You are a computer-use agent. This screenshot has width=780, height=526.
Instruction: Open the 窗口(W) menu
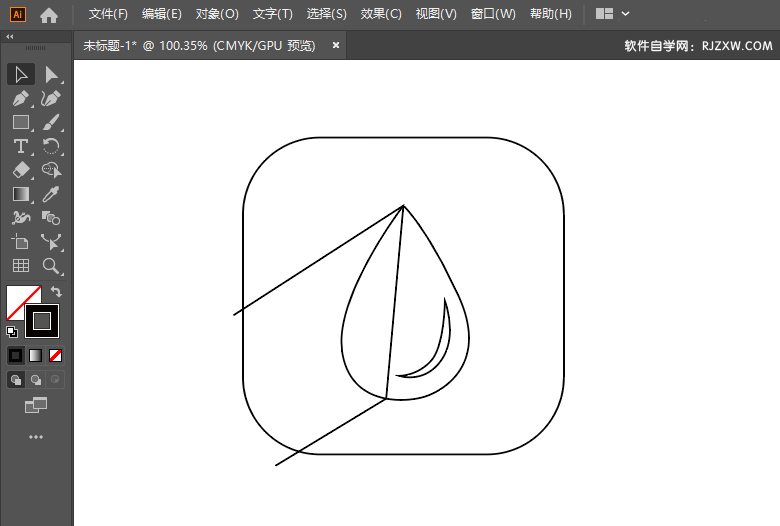(x=493, y=14)
